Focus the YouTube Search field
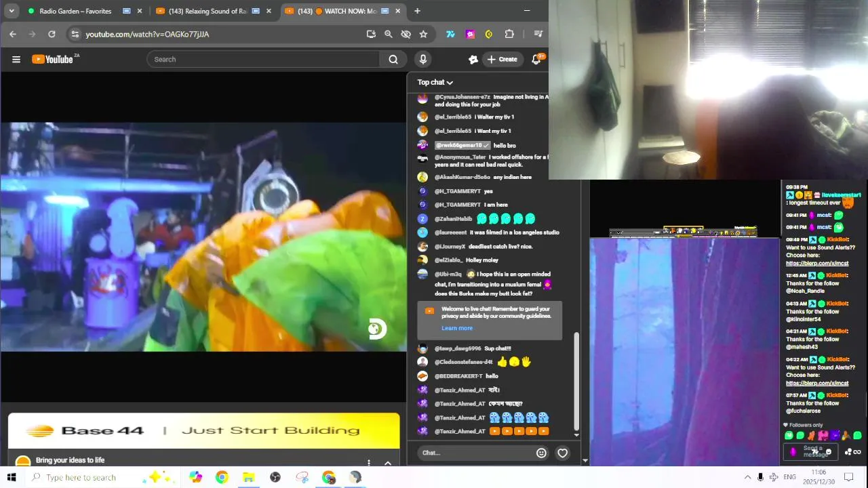The image size is (868, 488). pyautogui.click(x=264, y=60)
